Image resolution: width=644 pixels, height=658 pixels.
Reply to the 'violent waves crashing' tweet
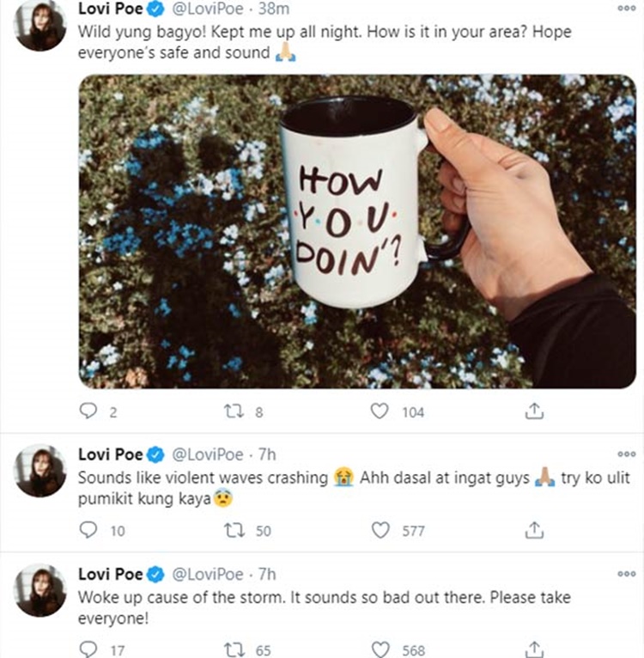pyautogui.click(x=88, y=530)
